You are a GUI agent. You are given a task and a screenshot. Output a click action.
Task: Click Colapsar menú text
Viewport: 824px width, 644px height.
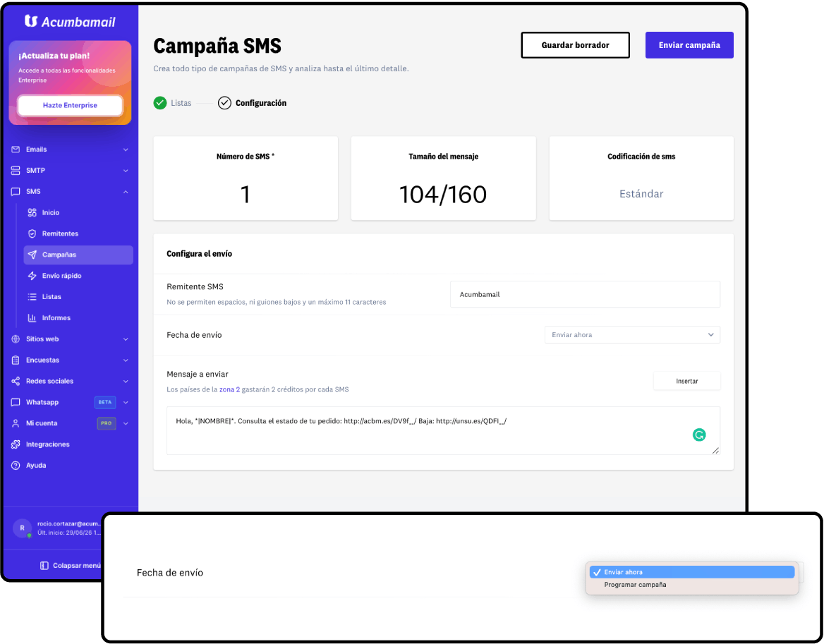(77, 566)
